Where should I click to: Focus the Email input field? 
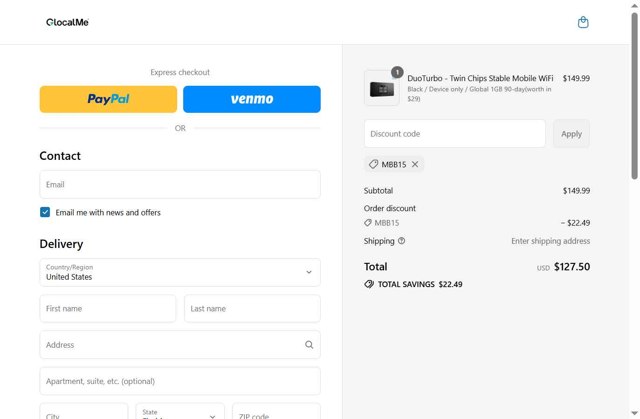click(180, 184)
